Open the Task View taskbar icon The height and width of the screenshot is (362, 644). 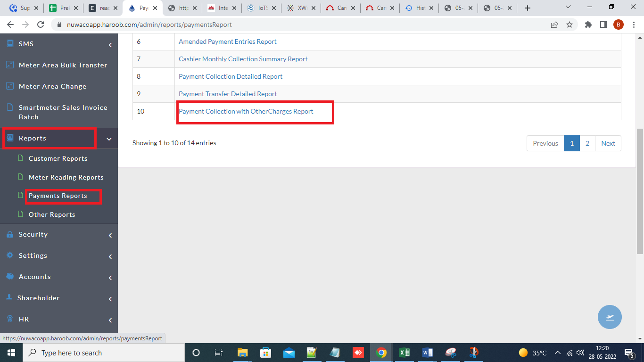point(219,353)
